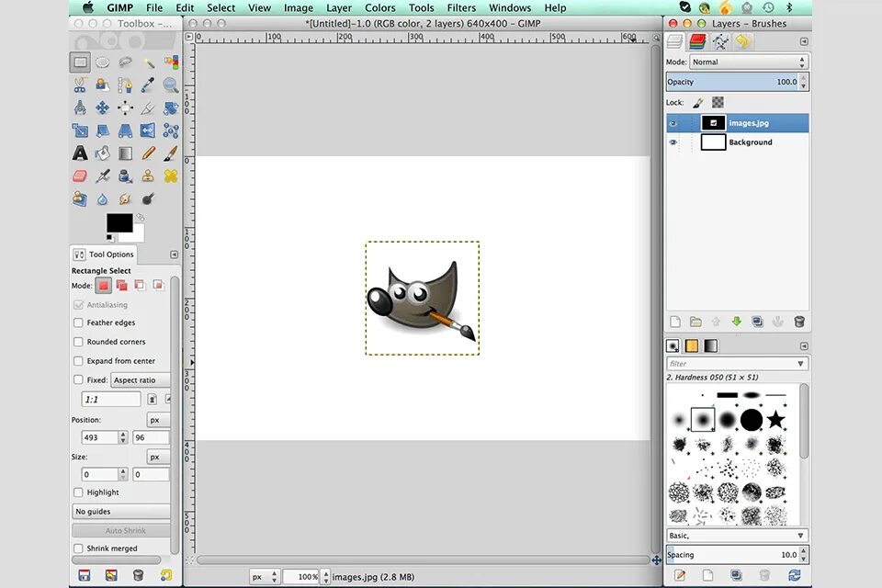Select the Zoom magnifier tool
882x588 pixels.
[171, 85]
